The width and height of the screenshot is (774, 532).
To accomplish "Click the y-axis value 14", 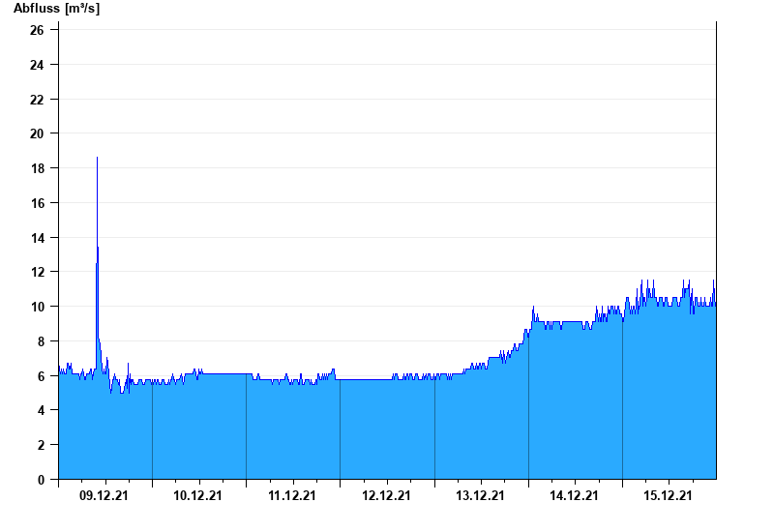I will (38, 238).
